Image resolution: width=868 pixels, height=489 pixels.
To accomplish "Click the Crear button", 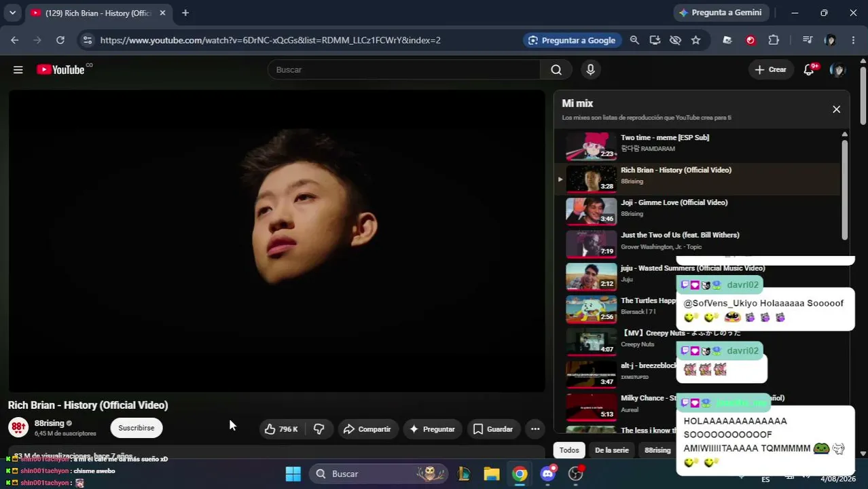I will click(771, 69).
